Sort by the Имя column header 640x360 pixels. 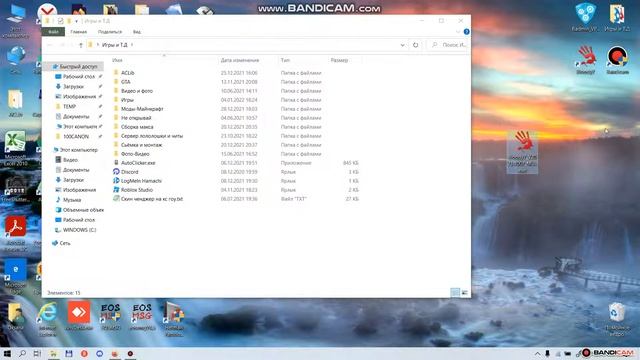pyautogui.click(x=118, y=60)
